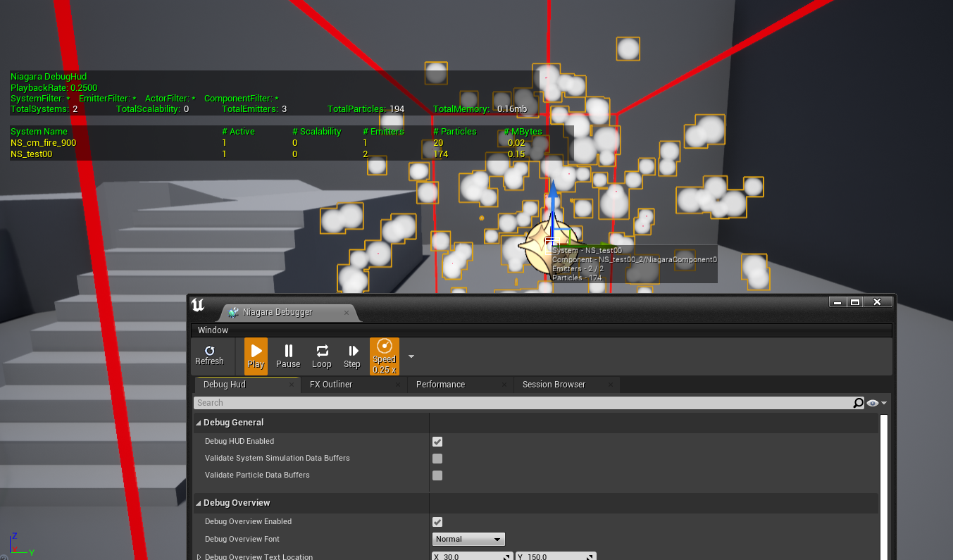
Task: Focus the details Search field
Action: tap(523, 403)
